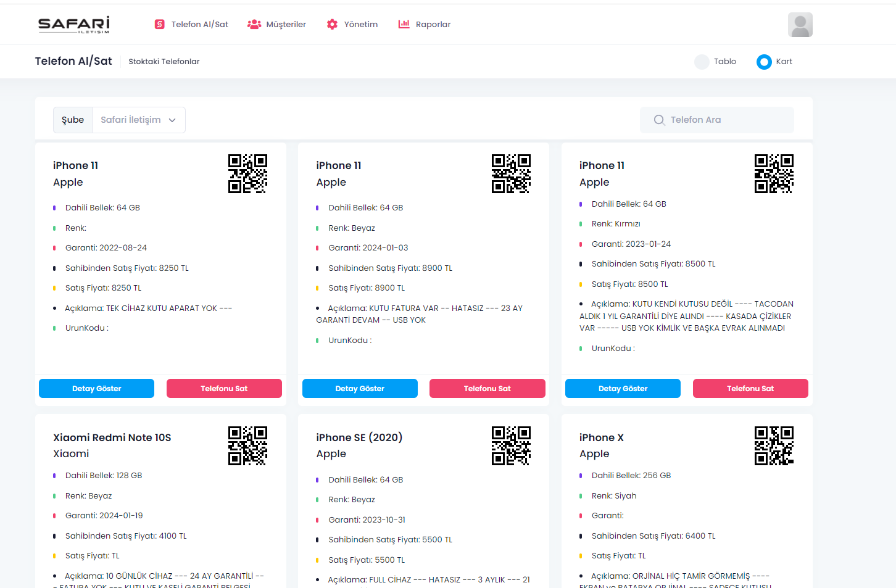Click Garanti: 2023-01-24 text
Screen dimensions: 896x588
click(x=631, y=244)
